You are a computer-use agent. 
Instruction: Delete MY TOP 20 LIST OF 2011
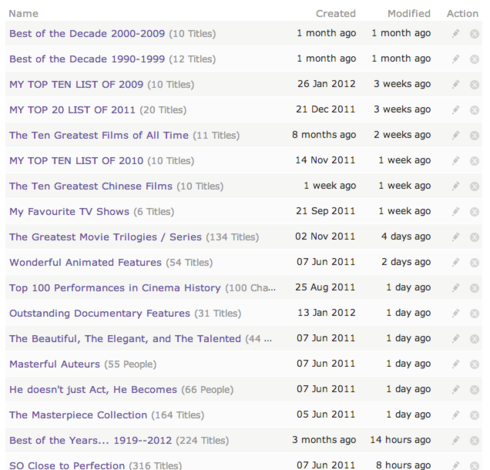pyautogui.click(x=474, y=110)
